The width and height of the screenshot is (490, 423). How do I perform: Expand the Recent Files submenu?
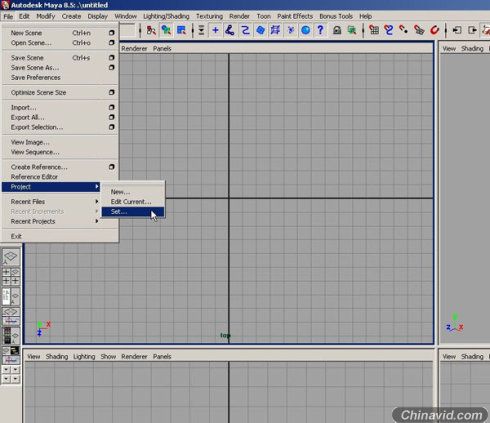click(97, 201)
